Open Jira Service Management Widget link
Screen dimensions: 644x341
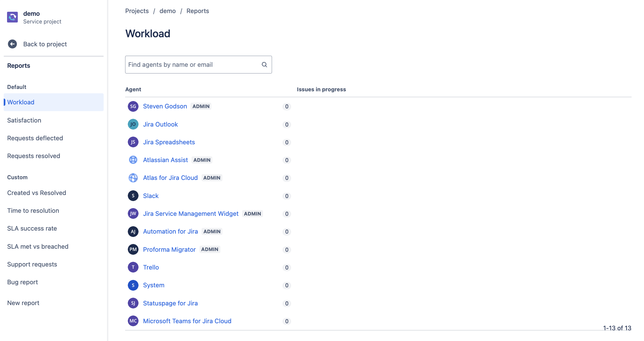(x=191, y=213)
